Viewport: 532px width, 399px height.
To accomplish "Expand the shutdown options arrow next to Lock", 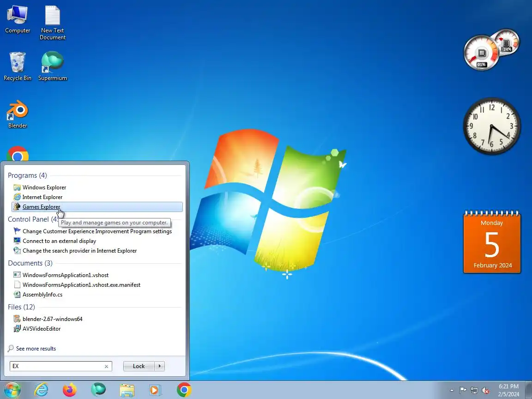I will (159, 366).
